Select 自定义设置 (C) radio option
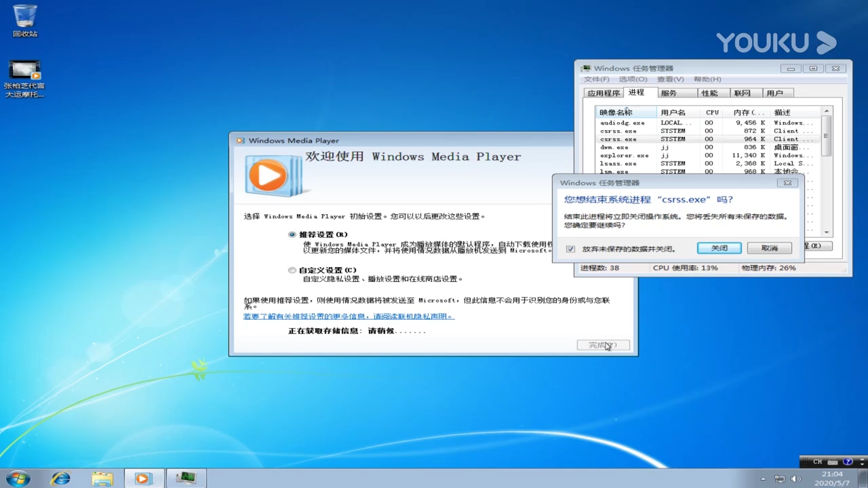868x488 pixels. pyautogui.click(x=292, y=270)
